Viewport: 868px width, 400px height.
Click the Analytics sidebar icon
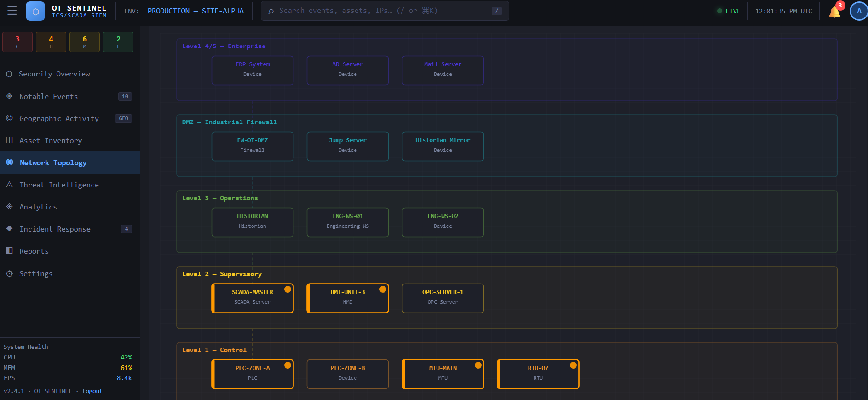(x=9, y=207)
